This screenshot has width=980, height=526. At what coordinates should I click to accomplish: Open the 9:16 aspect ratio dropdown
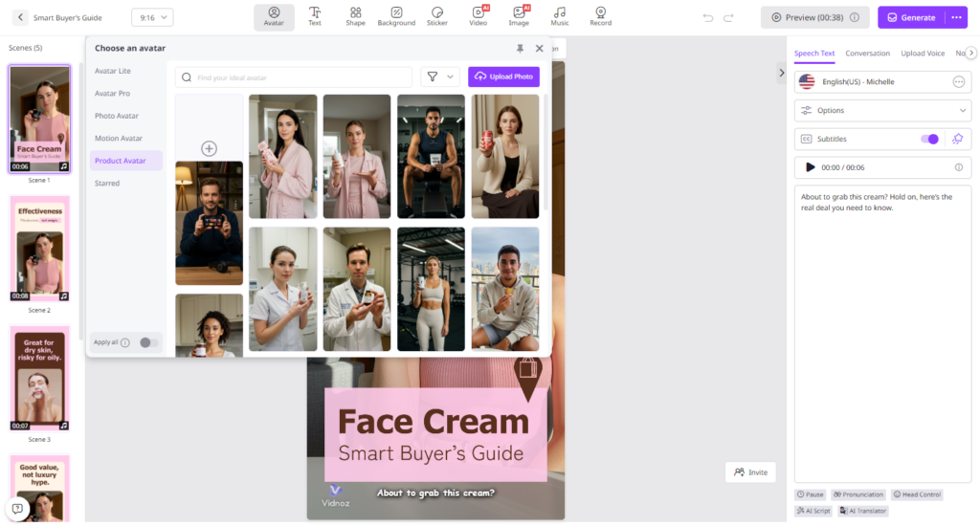click(x=152, y=17)
